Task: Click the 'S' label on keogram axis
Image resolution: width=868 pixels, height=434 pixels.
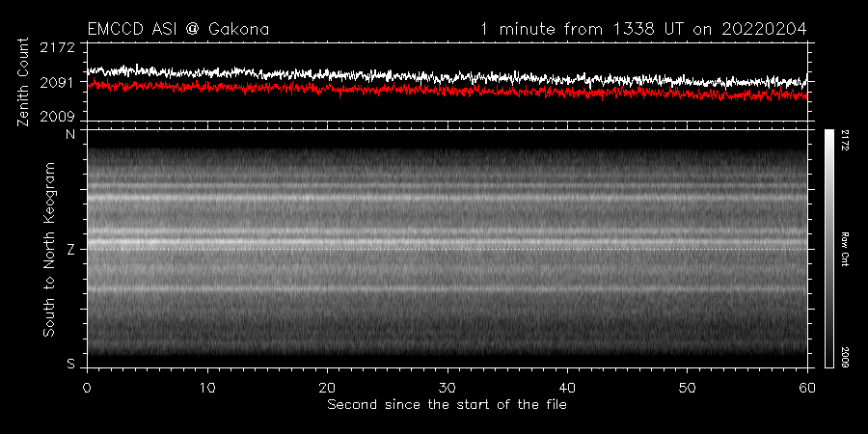Action: coord(70,364)
